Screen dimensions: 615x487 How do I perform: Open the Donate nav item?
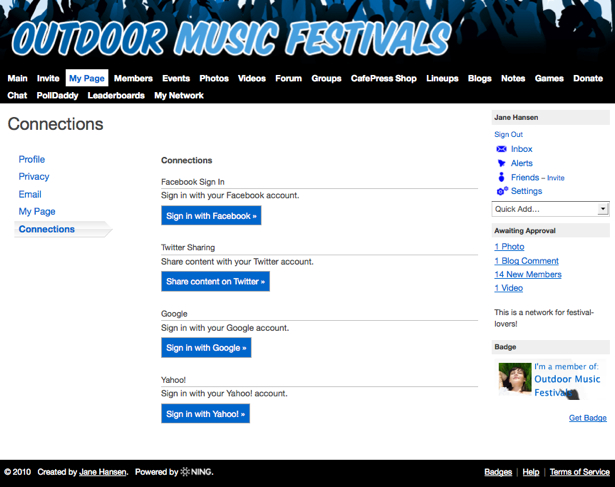[588, 78]
